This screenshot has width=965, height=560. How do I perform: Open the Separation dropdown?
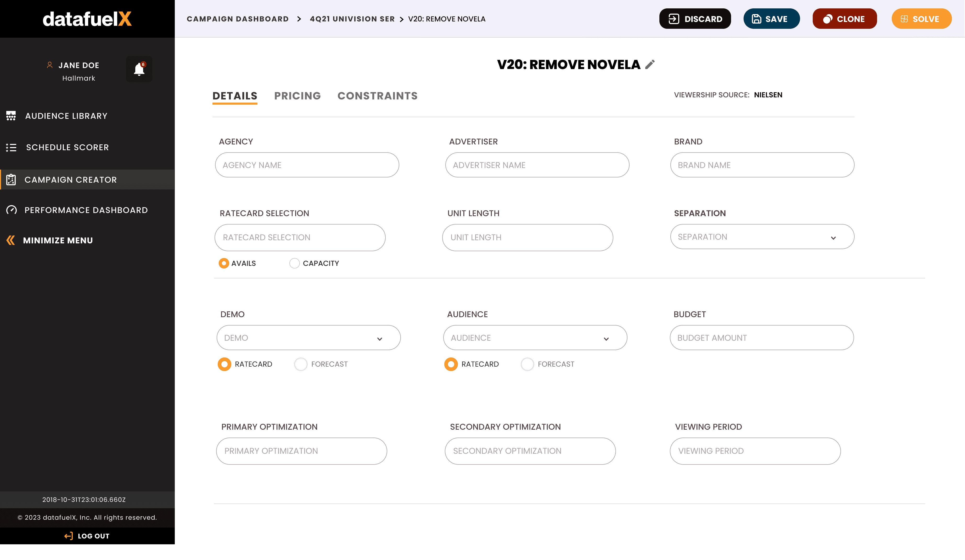(762, 237)
